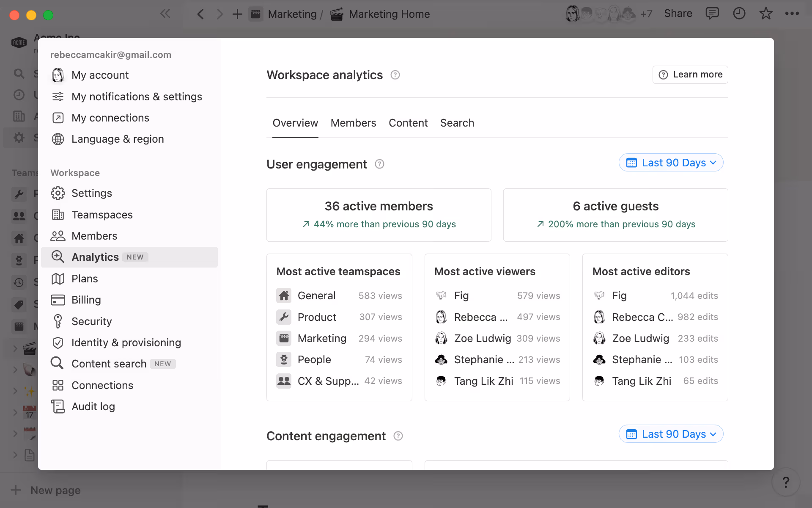The height and width of the screenshot is (508, 812).
Task: Click the Share button
Action: [x=678, y=13]
